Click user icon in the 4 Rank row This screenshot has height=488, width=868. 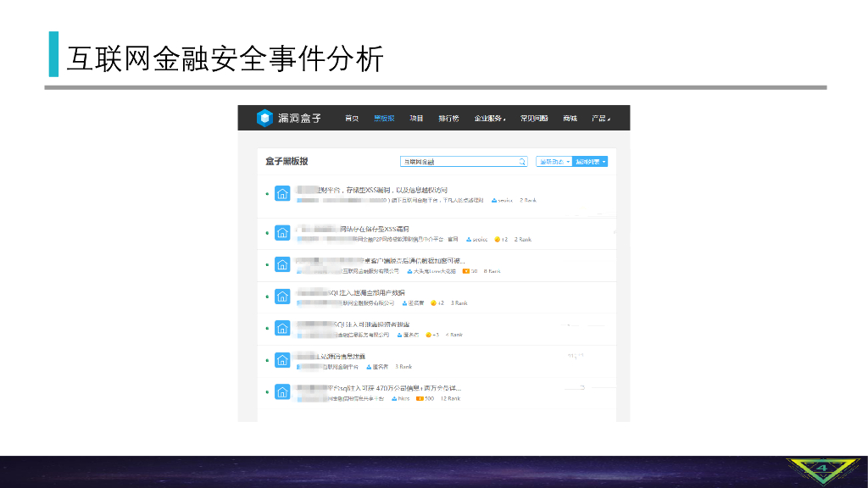(x=400, y=335)
